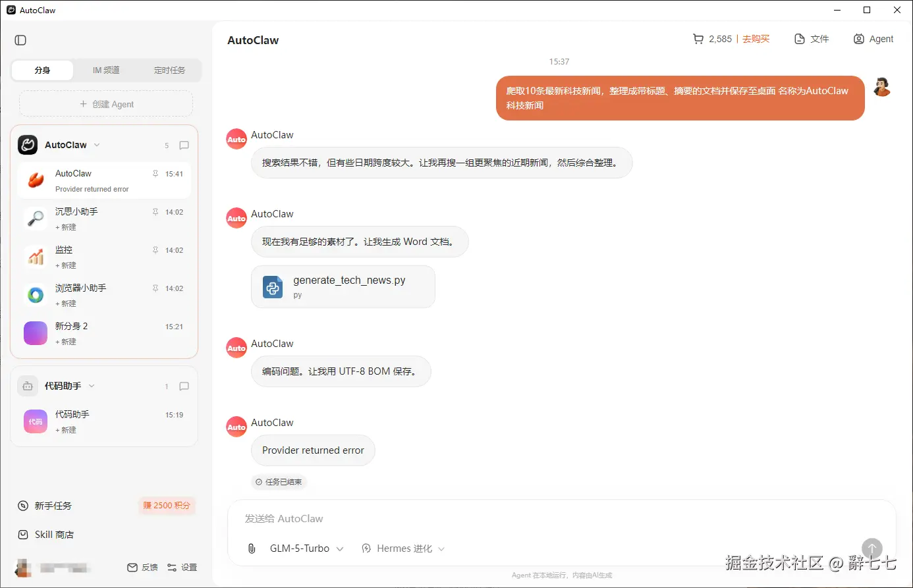Switch to the 定时任务 tab

coord(169,70)
